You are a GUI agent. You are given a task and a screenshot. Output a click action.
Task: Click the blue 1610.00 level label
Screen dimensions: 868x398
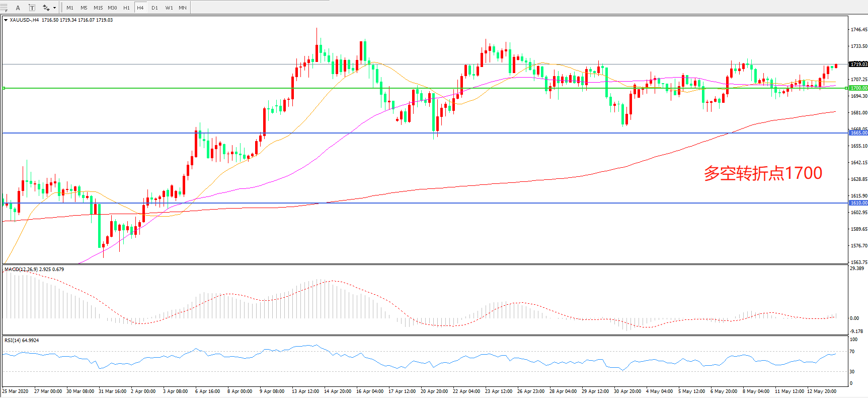pyautogui.click(x=858, y=203)
